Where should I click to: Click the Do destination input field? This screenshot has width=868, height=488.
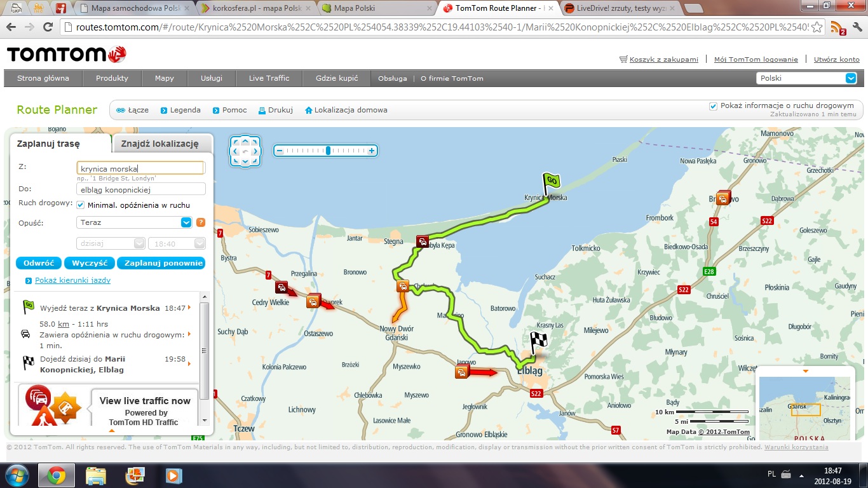pyautogui.click(x=140, y=189)
